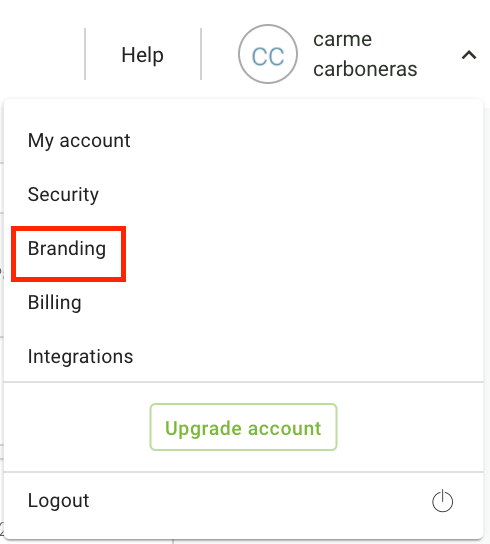Open My account from the menu
Viewport: 490px width, 544px height.
pos(79,141)
